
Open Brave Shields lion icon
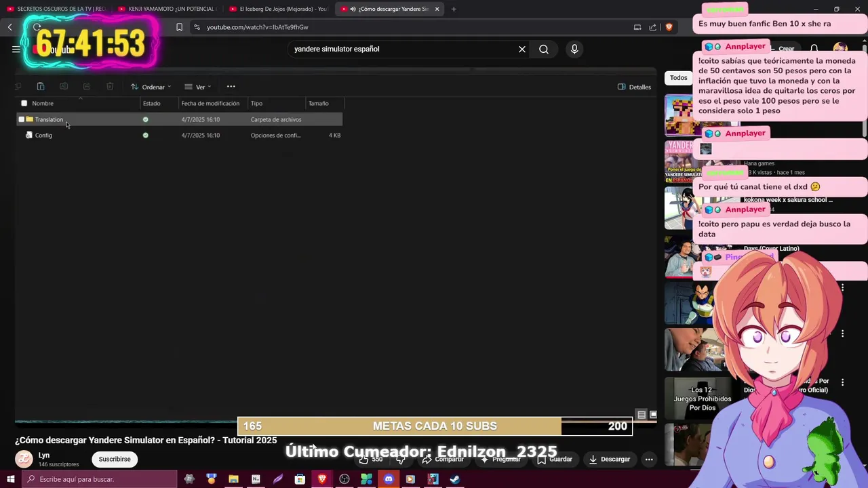click(669, 27)
